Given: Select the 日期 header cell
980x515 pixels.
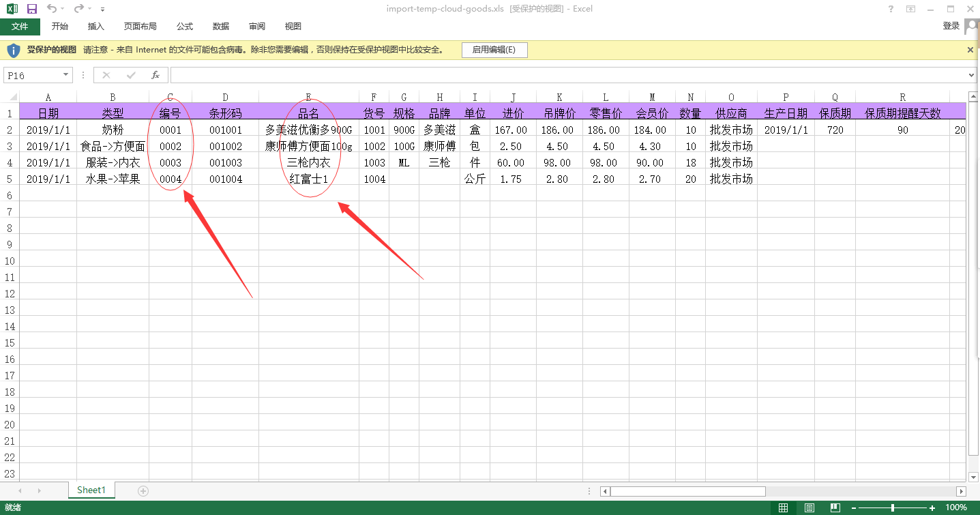Looking at the screenshot, I should click(48, 113).
